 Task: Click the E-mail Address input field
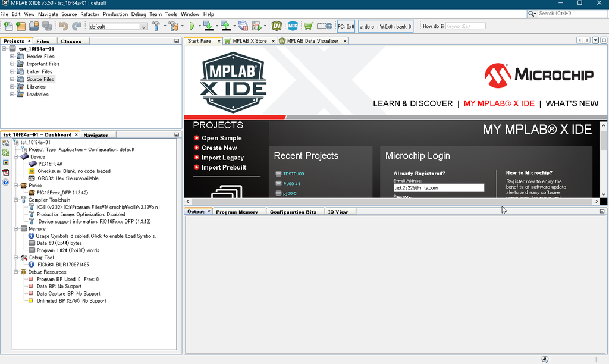(x=438, y=187)
